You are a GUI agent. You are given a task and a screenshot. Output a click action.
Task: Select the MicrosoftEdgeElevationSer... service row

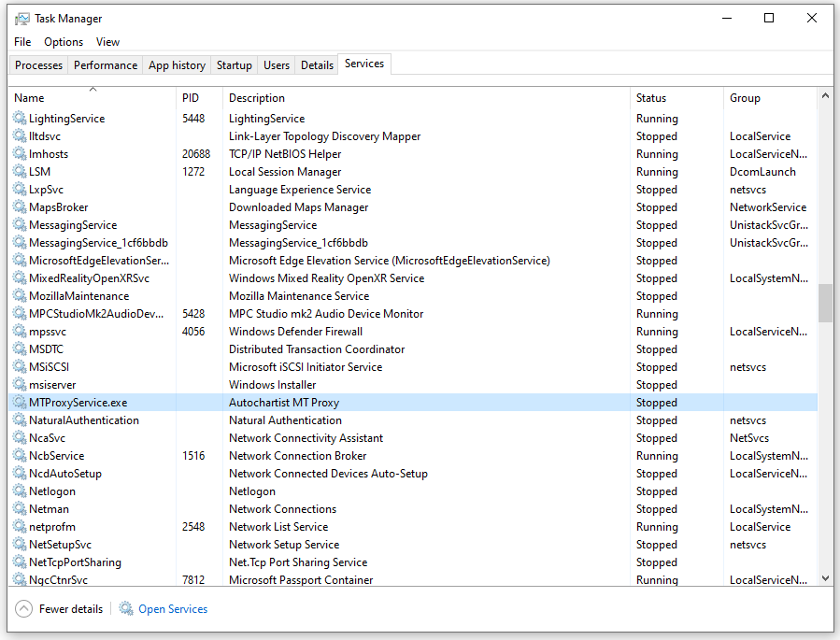[x=413, y=261]
